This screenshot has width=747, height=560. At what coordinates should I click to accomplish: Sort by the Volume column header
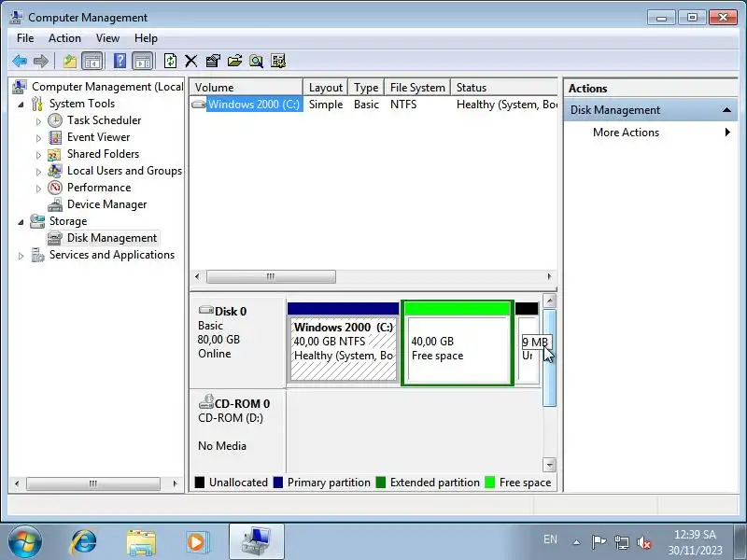[x=246, y=88]
